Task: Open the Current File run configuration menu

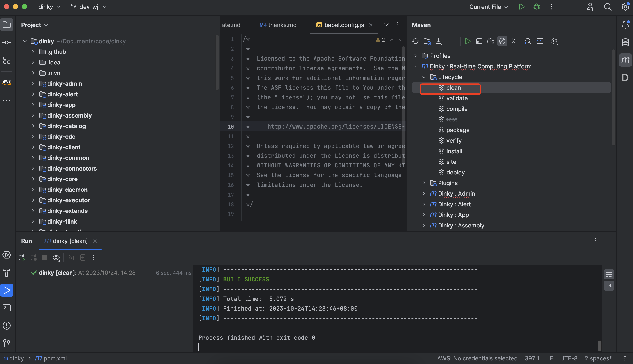Action: [488, 7]
